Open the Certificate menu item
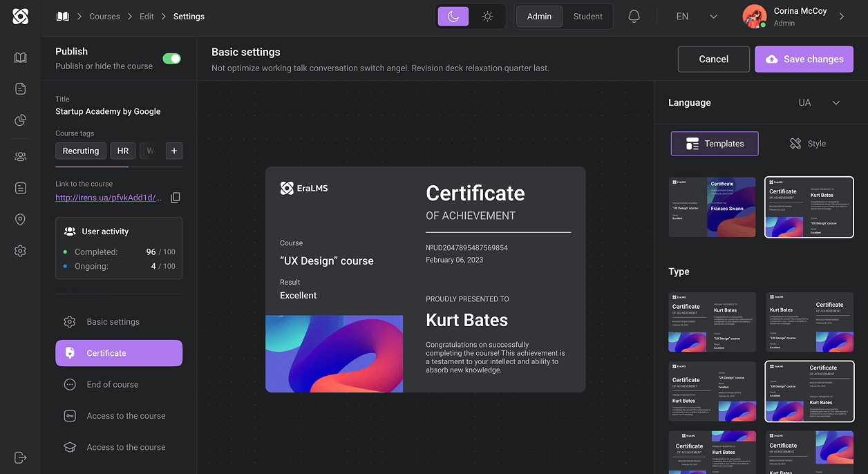The height and width of the screenshot is (474, 868). [119, 353]
